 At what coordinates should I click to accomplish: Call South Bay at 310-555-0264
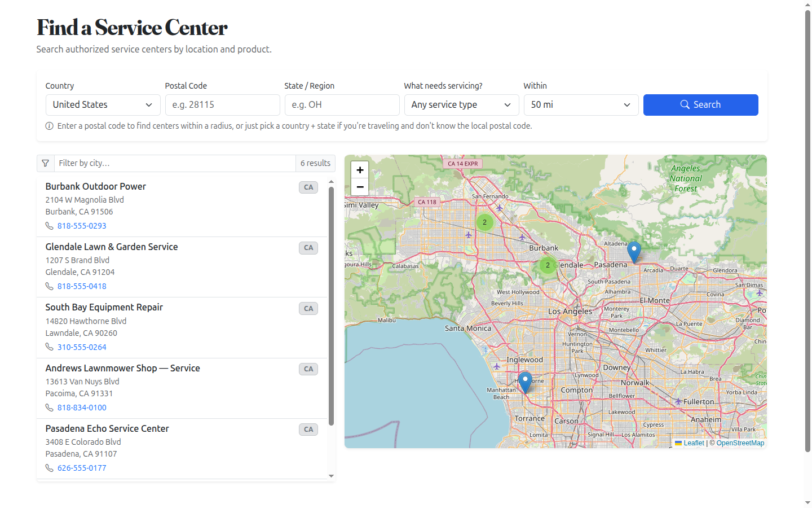click(82, 347)
